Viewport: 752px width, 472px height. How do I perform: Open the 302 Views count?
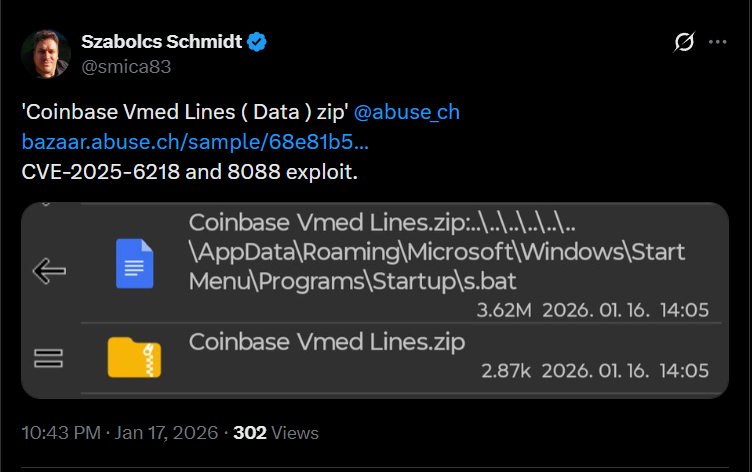[275, 433]
